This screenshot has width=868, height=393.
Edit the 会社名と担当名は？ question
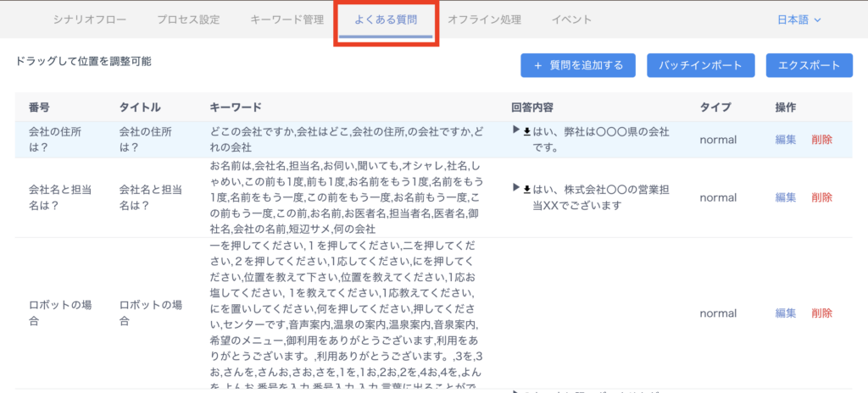[x=785, y=197]
